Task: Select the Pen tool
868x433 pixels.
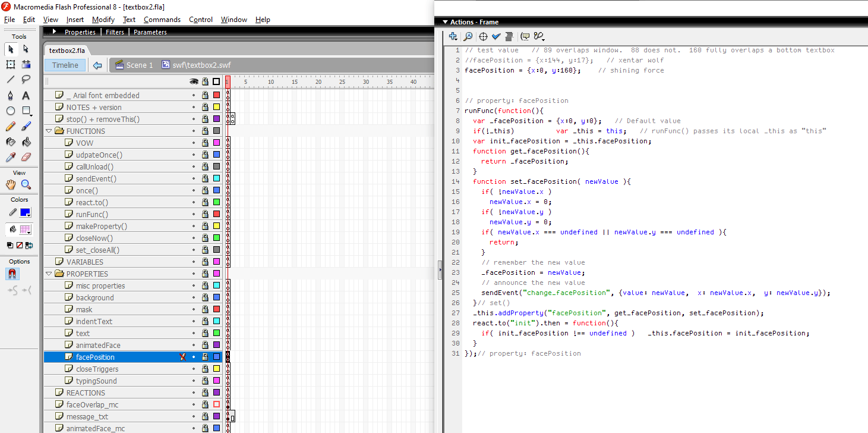Action: pos(11,95)
